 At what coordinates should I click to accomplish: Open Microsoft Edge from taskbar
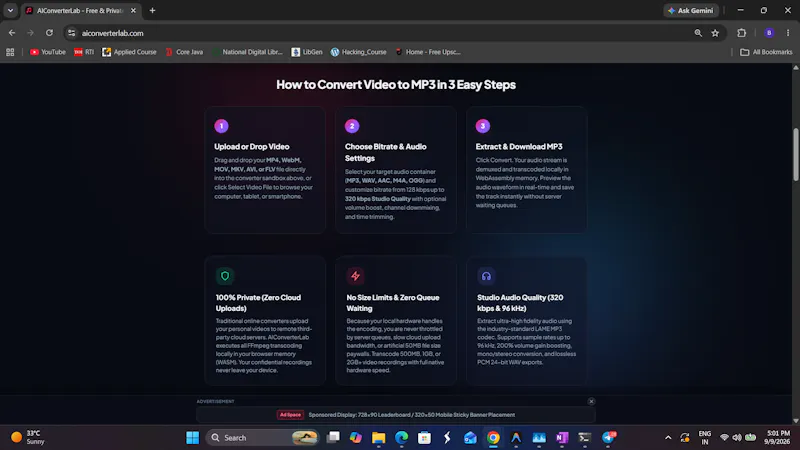tap(402, 438)
